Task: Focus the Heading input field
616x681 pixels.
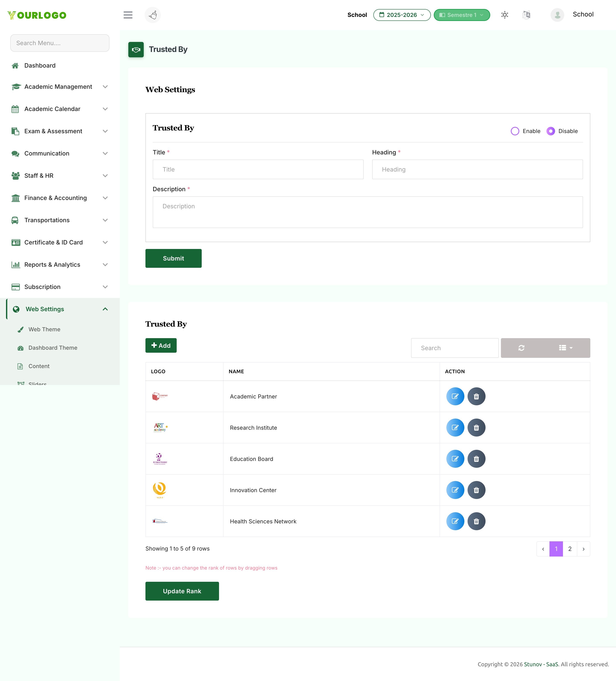Action: tap(478, 170)
